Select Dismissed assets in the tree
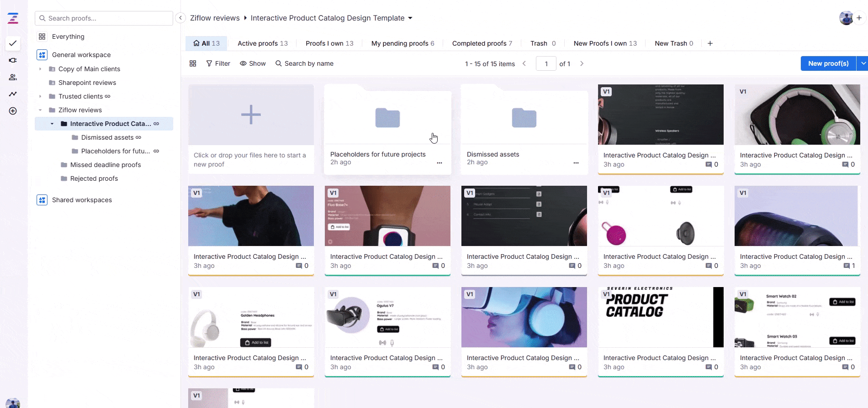Image resolution: width=868 pixels, height=408 pixels. click(107, 137)
